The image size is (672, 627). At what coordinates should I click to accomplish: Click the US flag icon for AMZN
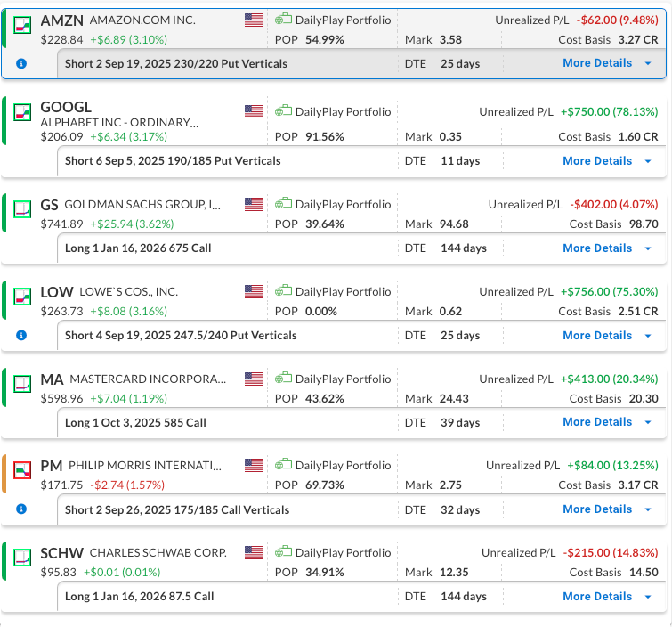click(254, 20)
